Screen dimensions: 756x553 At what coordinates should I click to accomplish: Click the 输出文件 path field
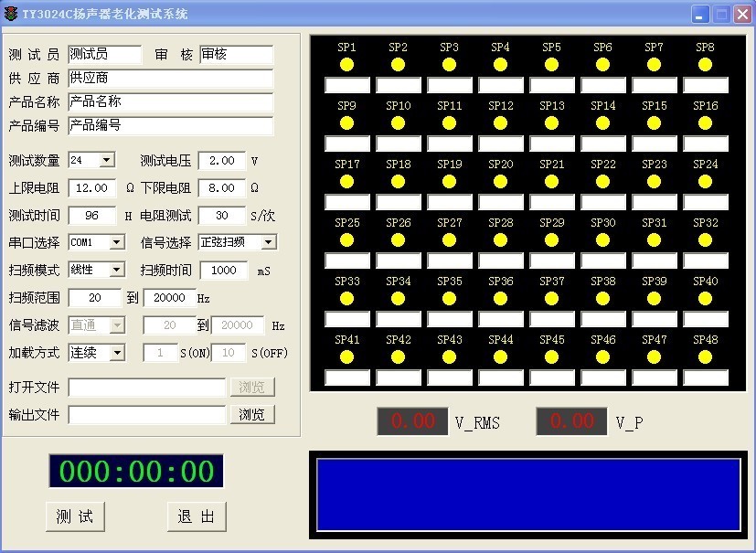click(147, 415)
